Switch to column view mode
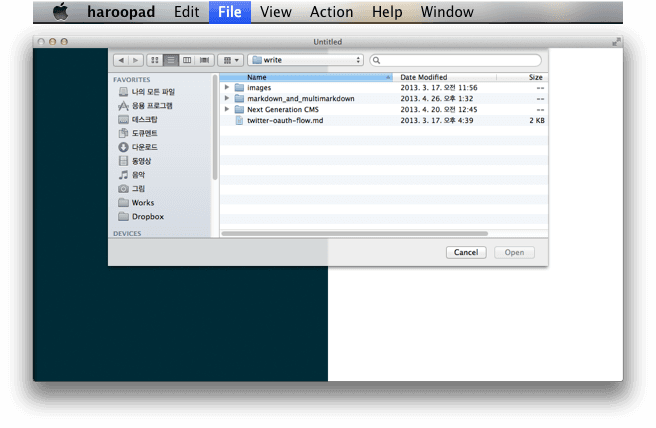656x428 pixels. (x=187, y=60)
